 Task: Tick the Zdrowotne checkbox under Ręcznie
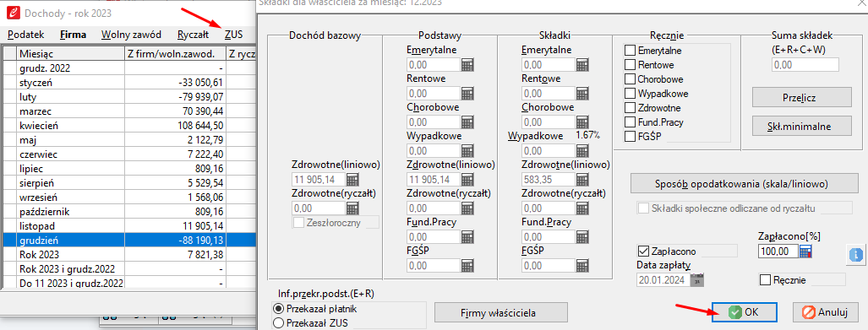(x=630, y=108)
